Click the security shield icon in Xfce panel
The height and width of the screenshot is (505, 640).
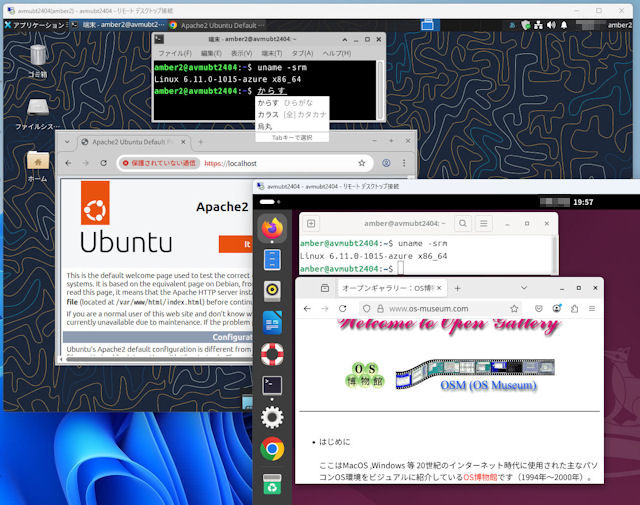(526, 25)
